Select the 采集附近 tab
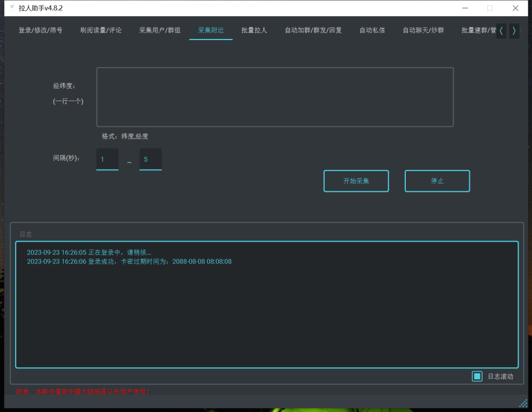532x412 pixels. [210, 30]
